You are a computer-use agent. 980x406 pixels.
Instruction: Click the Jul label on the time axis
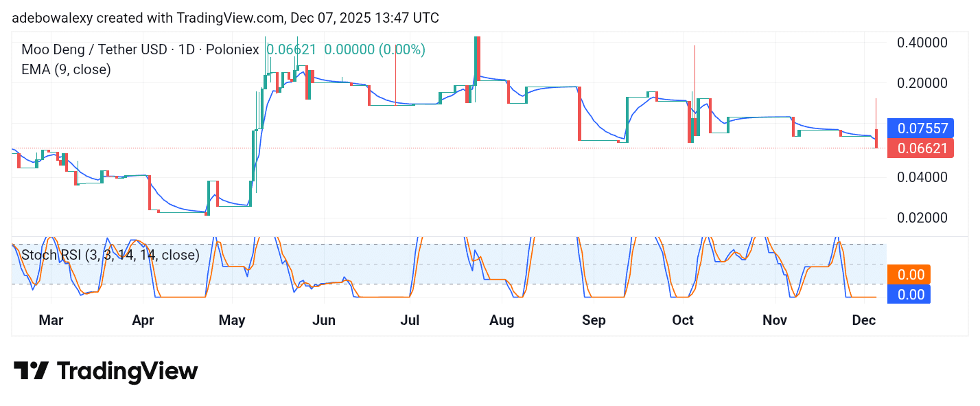coord(410,320)
